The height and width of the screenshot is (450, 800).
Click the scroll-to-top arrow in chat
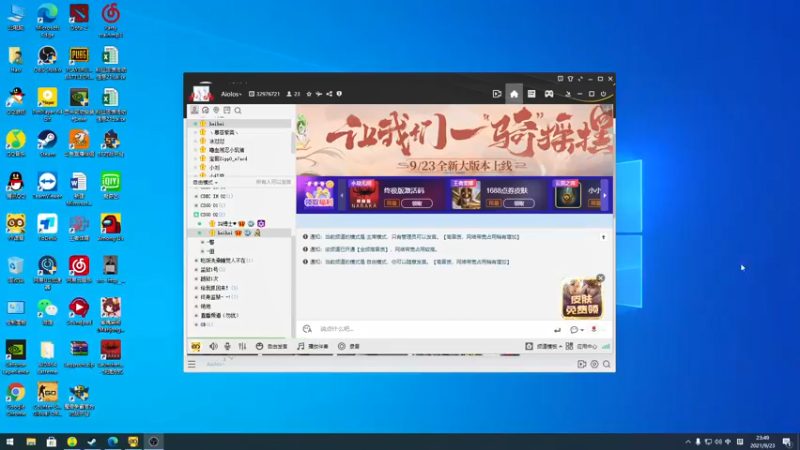[603, 237]
